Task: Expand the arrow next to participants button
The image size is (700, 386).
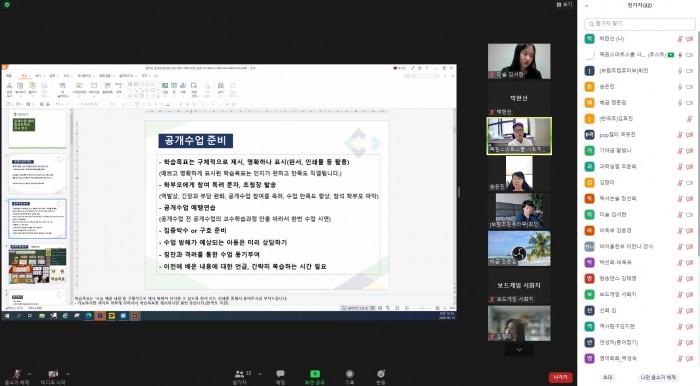Action: 260,374
